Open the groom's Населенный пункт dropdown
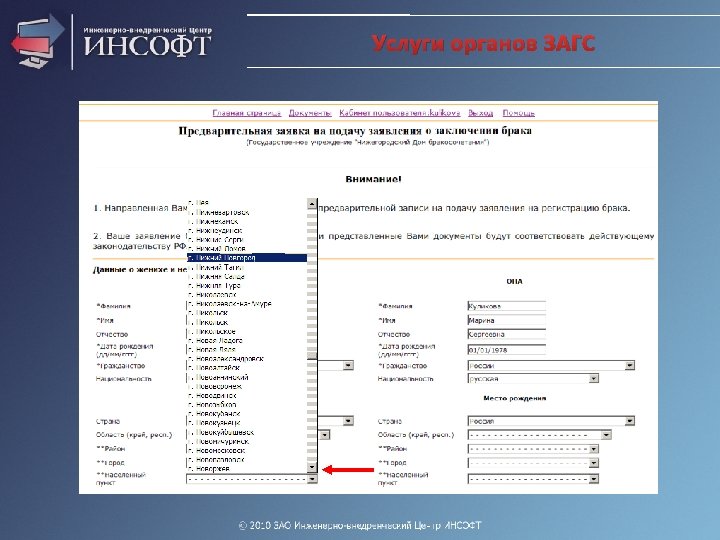The image size is (720, 540). [x=252, y=479]
